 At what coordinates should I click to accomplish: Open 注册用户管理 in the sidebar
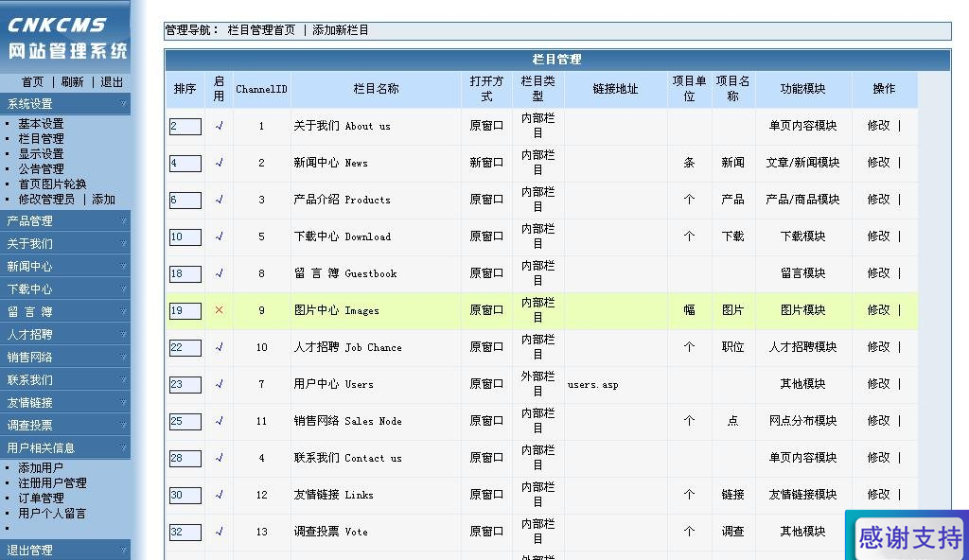coord(53,482)
